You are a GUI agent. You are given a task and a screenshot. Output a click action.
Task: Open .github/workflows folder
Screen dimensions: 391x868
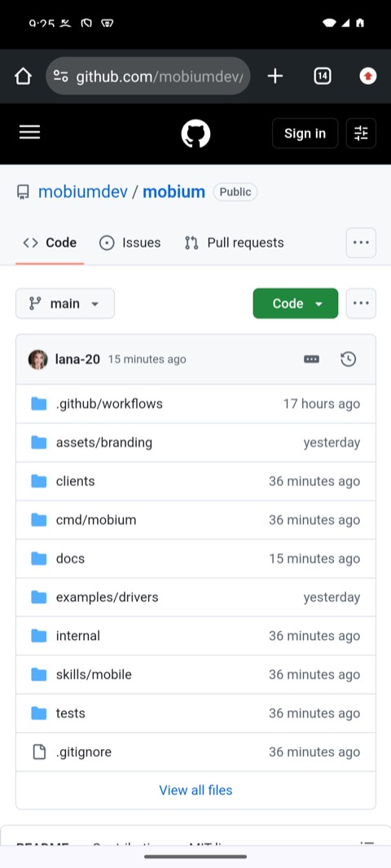pos(109,404)
